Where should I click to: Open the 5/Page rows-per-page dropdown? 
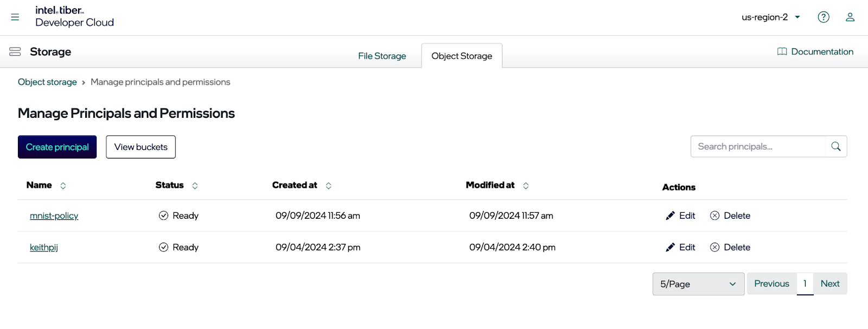click(x=698, y=284)
